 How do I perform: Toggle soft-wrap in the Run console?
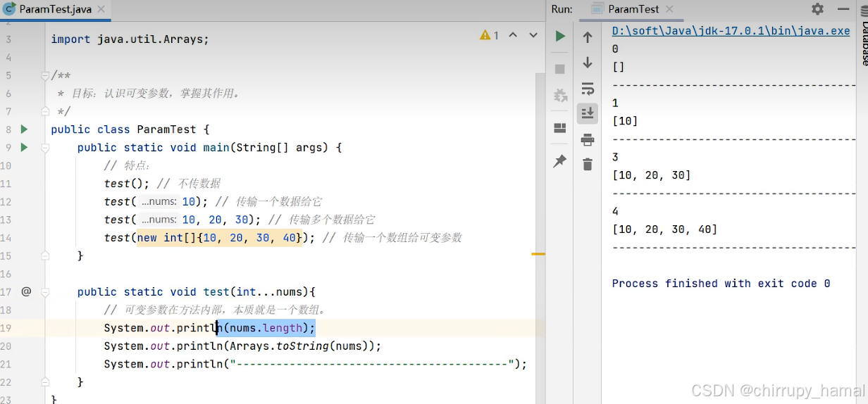(588, 89)
